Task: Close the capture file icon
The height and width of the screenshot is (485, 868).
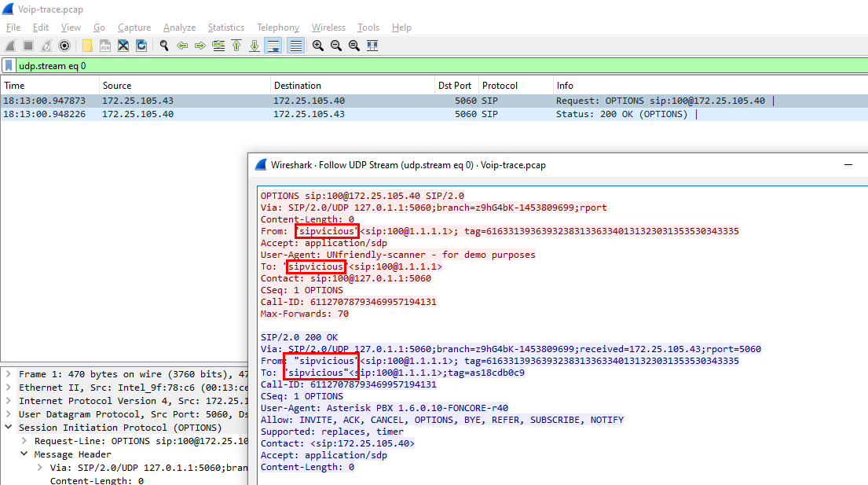Action: (x=123, y=46)
